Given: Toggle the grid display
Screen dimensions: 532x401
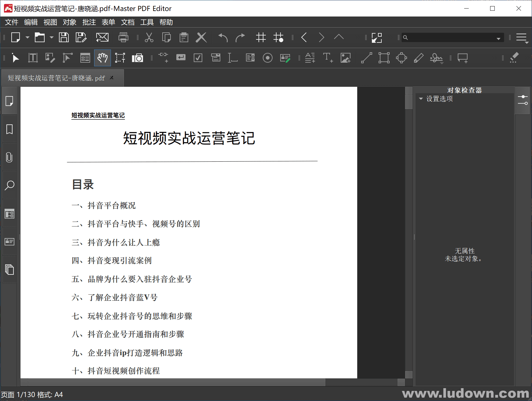Looking at the screenshot, I should coord(261,37).
